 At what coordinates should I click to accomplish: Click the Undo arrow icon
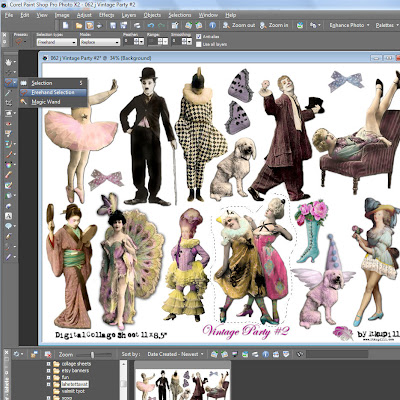click(151, 25)
